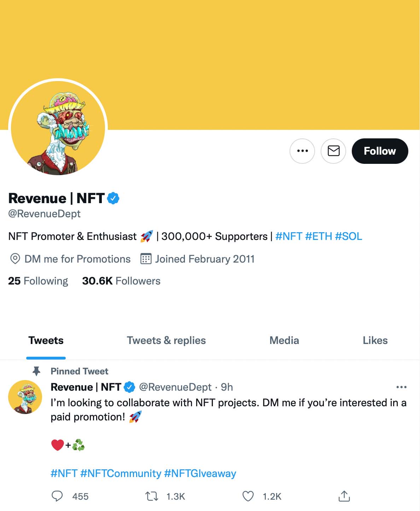Screen dimensions: 420x511
Task: Enlarge the large profile avatar picture
Action: tap(58, 128)
